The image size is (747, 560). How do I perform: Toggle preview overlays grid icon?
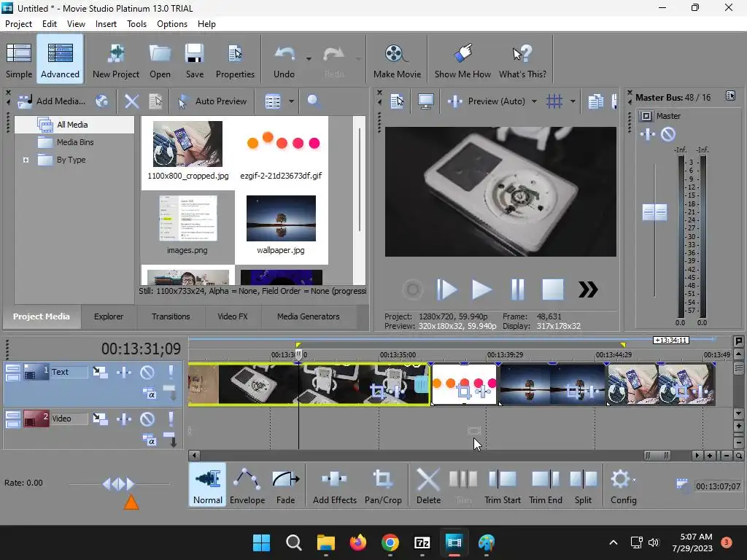click(554, 101)
